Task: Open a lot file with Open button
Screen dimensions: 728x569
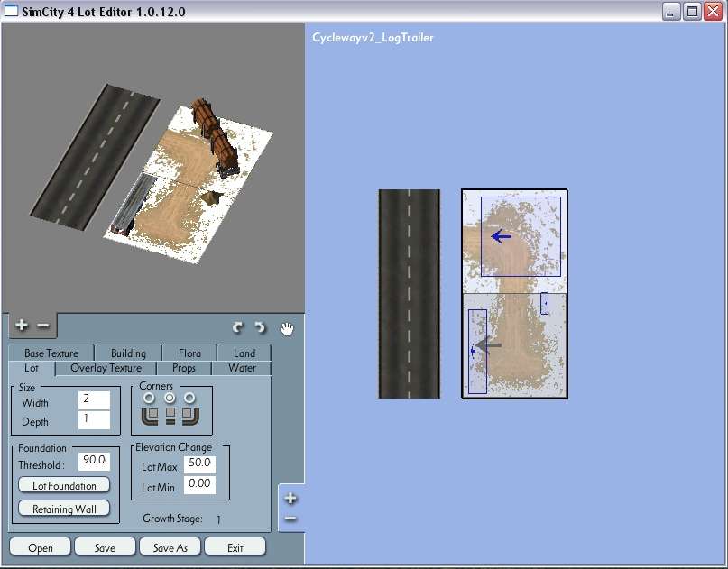Action: tap(41, 547)
